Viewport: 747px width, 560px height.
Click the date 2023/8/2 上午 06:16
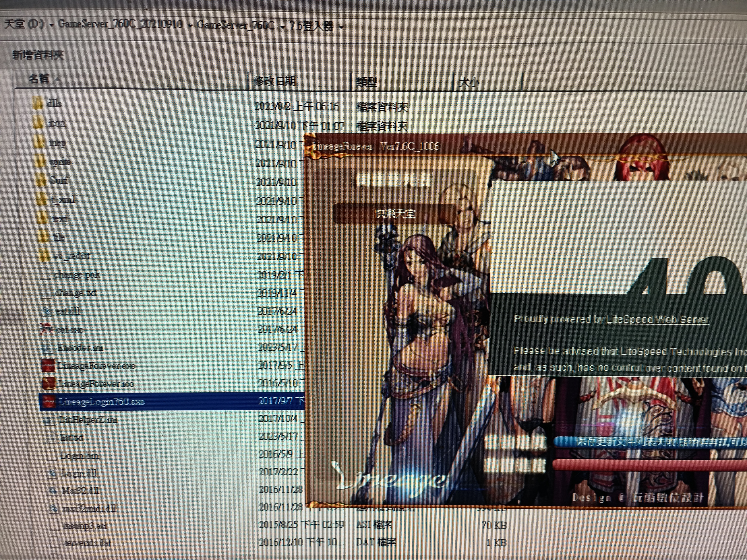point(297,106)
